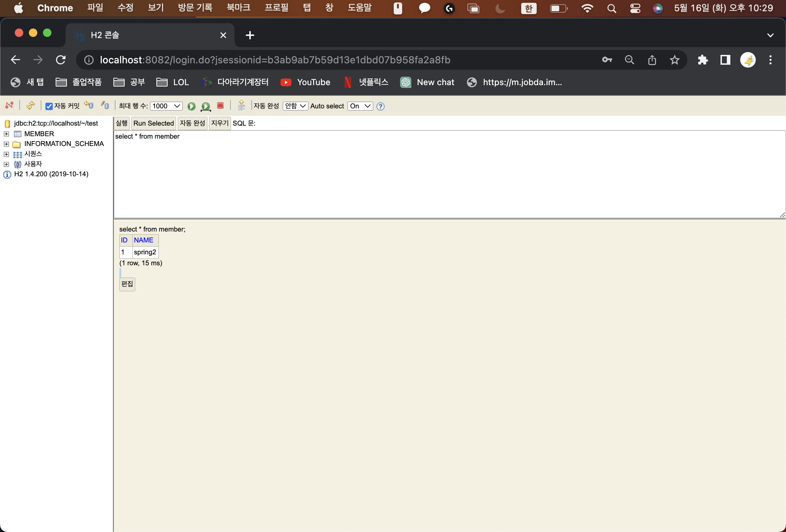Open the tab search chevron

(x=771, y=35)
